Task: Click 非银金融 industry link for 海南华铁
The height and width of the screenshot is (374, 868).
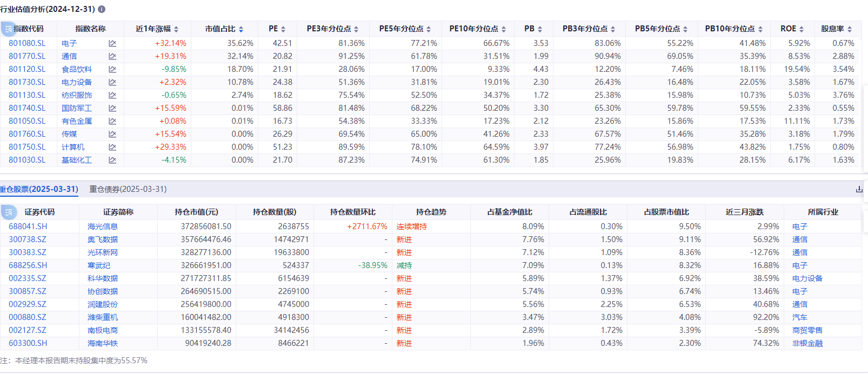Action: coord(807,343)
